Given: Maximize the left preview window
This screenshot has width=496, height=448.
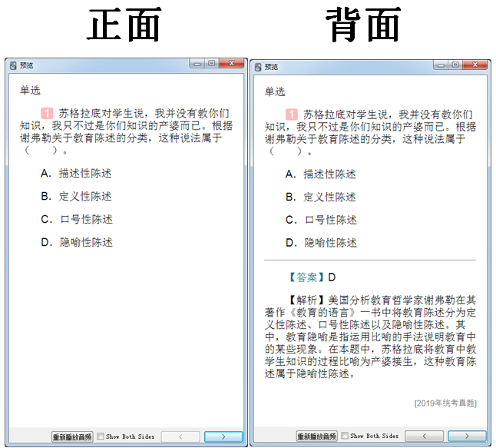Looking at the screenshot, I should (x=212, y=64).
